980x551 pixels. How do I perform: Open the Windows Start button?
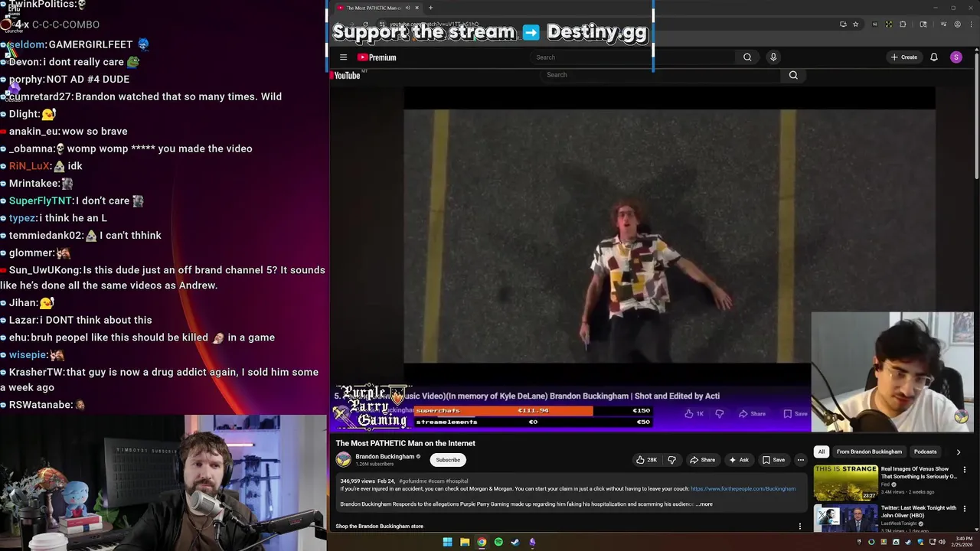447,542
